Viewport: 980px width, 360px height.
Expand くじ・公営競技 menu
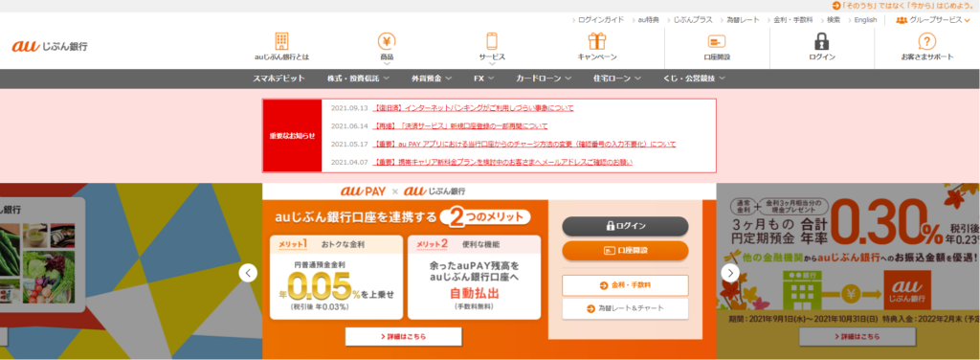click(x=694, y=79)
